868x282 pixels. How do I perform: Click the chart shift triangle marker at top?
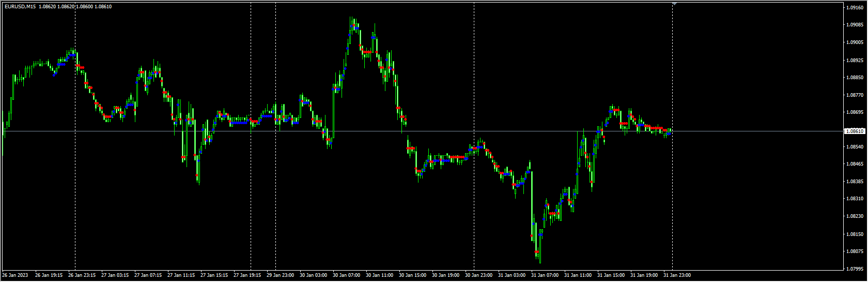tap(674, 4)
